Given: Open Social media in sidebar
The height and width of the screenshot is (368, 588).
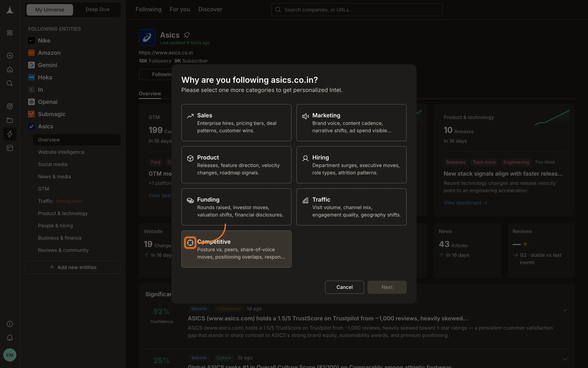Looking at the screenshot, I should tap(52, 164).
